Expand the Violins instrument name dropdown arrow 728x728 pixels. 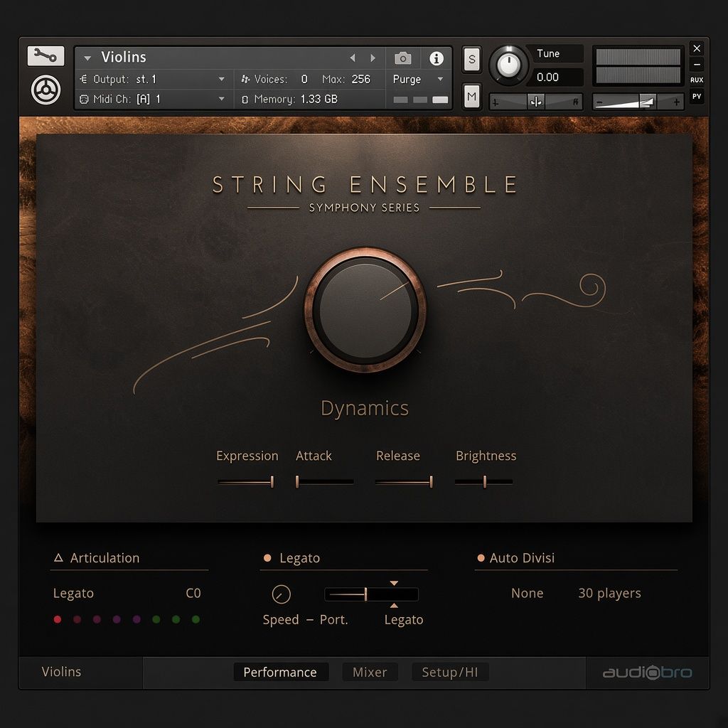pyautogui.click(x=87, y=58)
